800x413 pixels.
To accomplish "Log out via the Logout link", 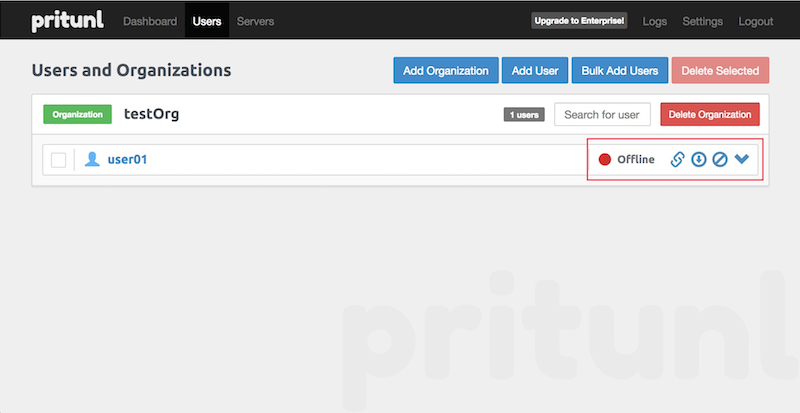I will pyautogui.click(x=756, y=21).
